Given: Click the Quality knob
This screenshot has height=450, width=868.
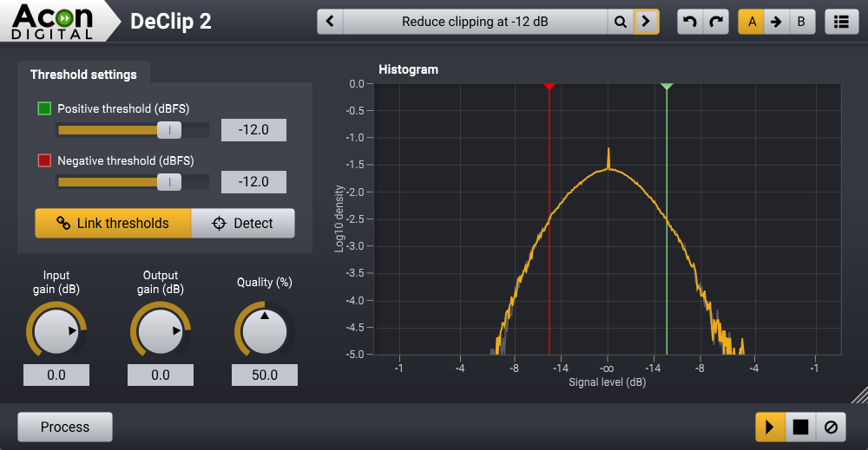Looking at the screenshot, I should (x=265, y=331).
